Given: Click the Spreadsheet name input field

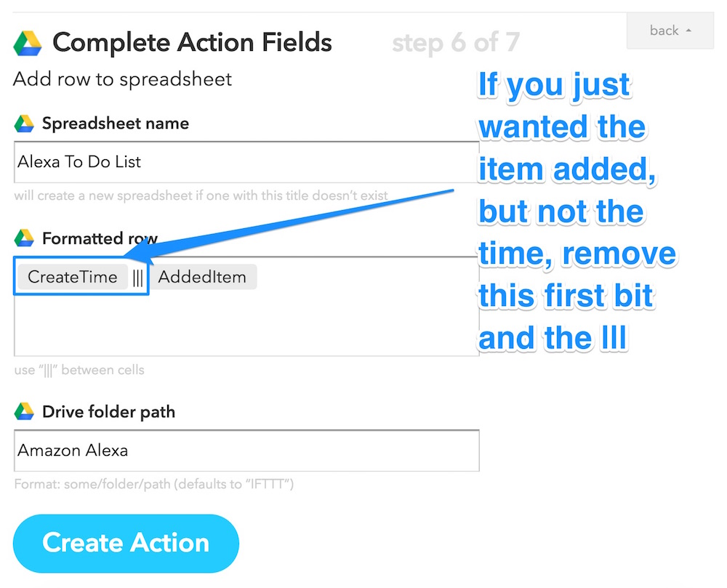Looking at the screenshot, I should coord(246,162).
